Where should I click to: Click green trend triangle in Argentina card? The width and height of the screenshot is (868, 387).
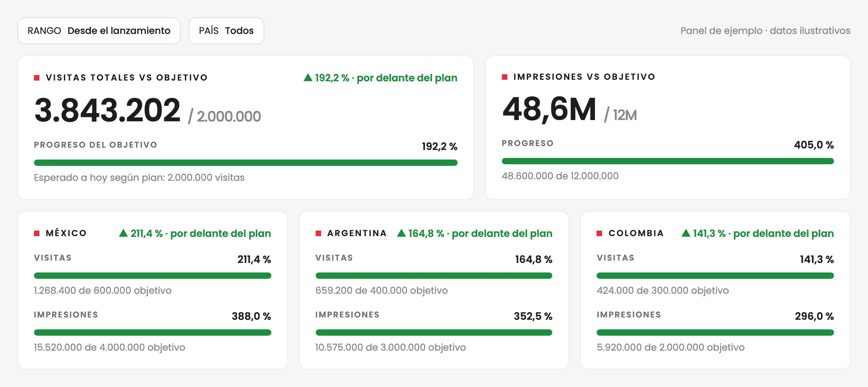(401, 233)
